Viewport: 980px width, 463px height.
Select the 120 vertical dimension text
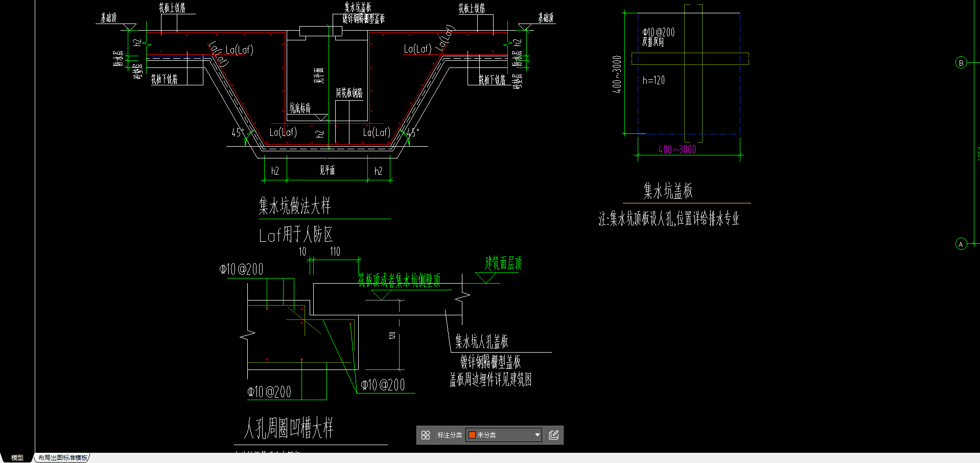[x=392, y=336]
